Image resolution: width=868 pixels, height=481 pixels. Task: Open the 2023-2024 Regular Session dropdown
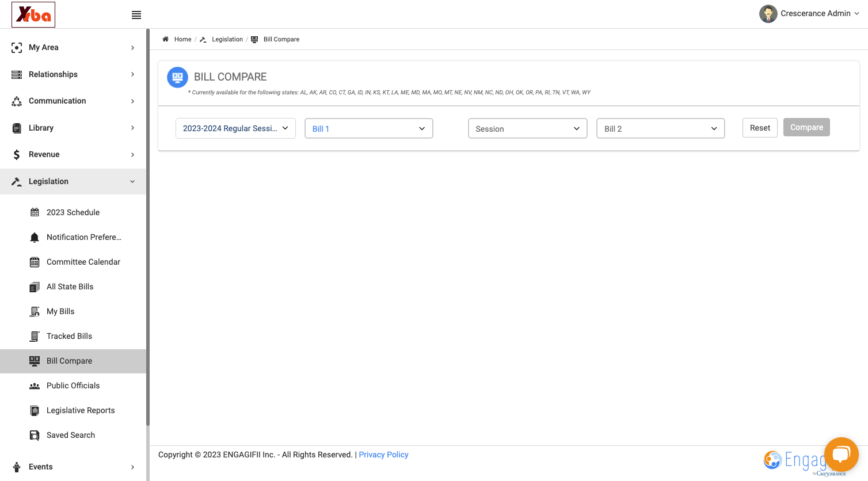coord(235,128)
